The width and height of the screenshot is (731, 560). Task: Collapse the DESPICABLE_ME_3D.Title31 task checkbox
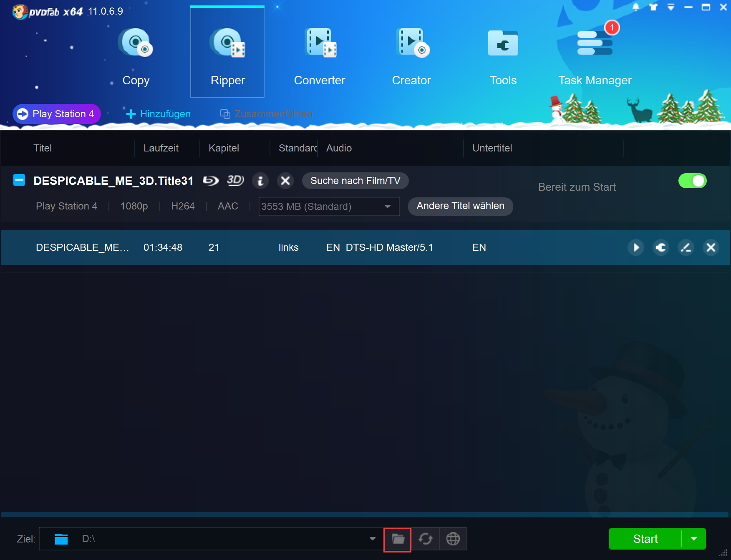[x=19, y=180]
